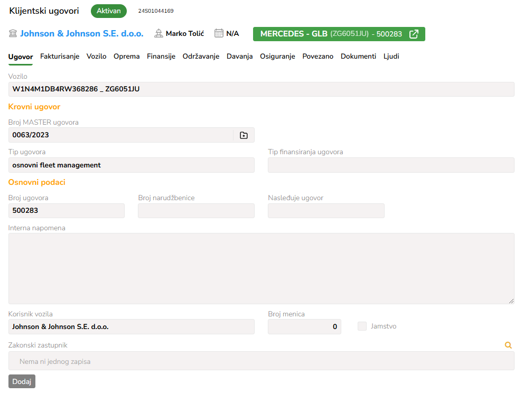The image size is (532, 394).
Task: Click the MERCEDES - GLB vehicle button
Action: [339, 34]
